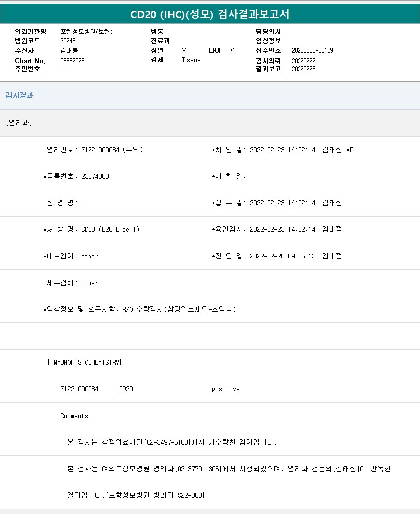The height and width of the screenshot is (514, 420).
Task: Select prescription name 'CD20 (L26 B cell)'
Action: [110, 229]
